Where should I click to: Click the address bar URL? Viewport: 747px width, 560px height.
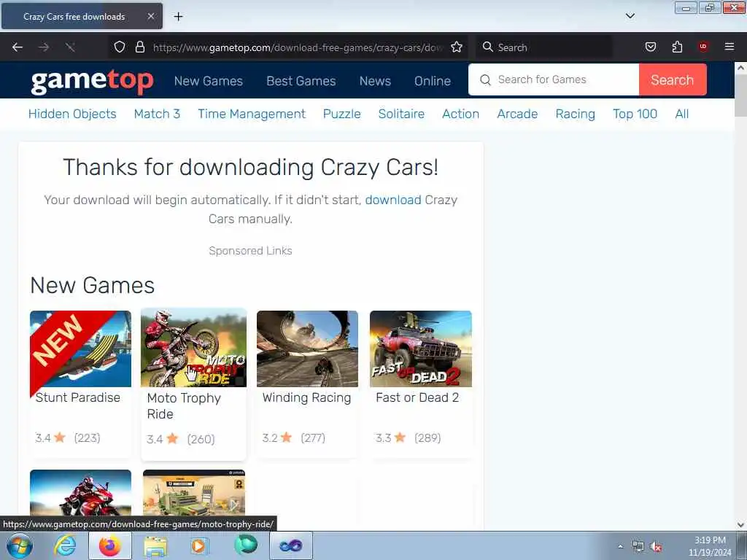pos(298,47)
